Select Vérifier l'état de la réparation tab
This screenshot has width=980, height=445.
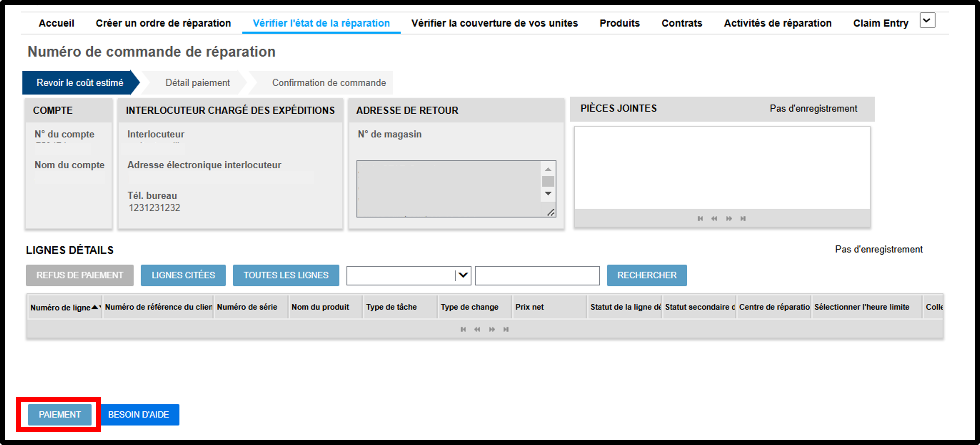[x=321, y=23]
